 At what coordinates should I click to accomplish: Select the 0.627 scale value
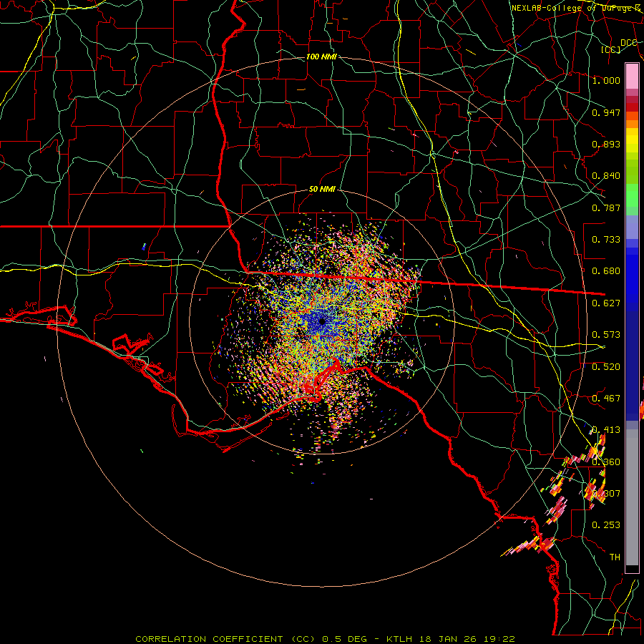pyautogui.click(x=606, y=303)
